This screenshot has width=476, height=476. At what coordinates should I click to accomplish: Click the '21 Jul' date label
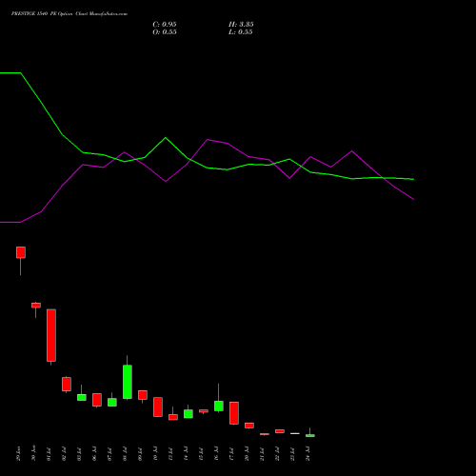tap(262, 454)
